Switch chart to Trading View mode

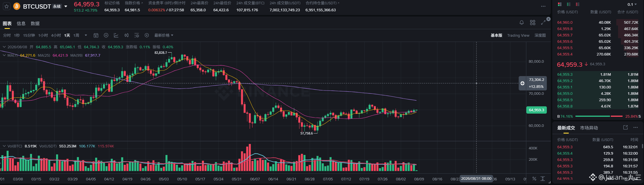click(518, 35)
